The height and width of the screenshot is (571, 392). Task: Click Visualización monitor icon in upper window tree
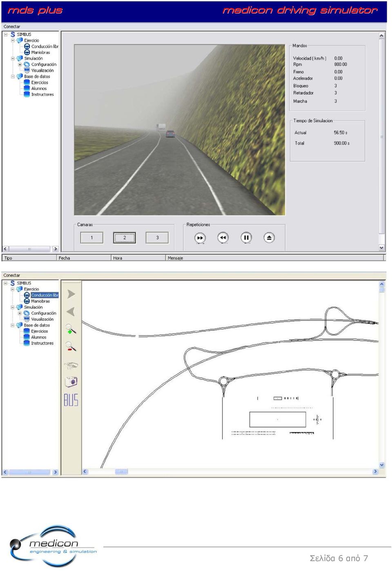click(x=27, y=70)
